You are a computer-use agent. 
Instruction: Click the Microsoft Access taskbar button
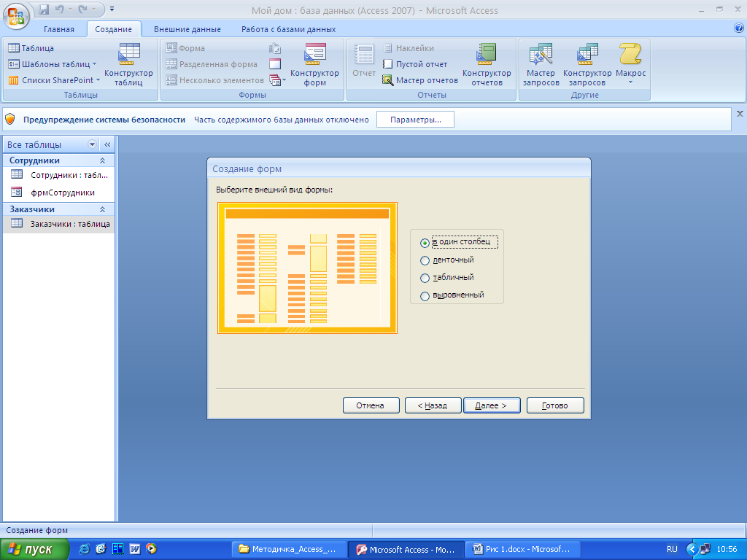point(406,549)
